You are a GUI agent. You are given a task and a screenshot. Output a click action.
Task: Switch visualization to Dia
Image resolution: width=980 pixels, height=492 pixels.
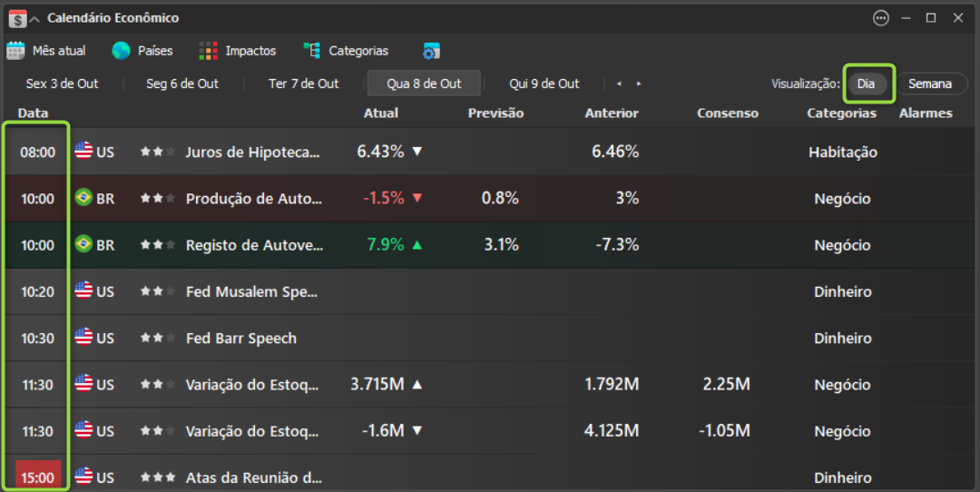click(867, 84)
